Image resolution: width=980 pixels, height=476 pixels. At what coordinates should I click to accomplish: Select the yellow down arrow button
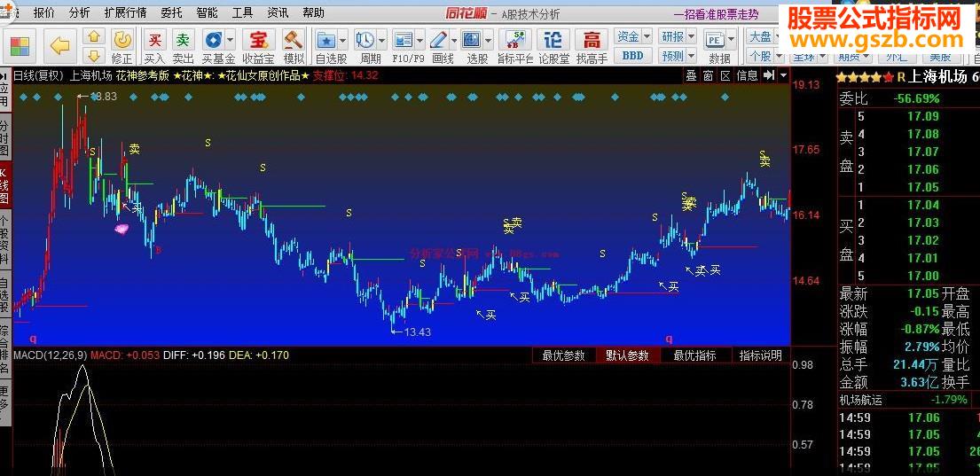[x=94, y=56]
